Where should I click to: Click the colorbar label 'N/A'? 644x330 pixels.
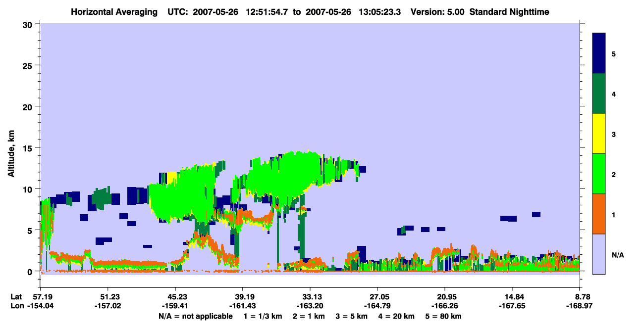(618, 255)
